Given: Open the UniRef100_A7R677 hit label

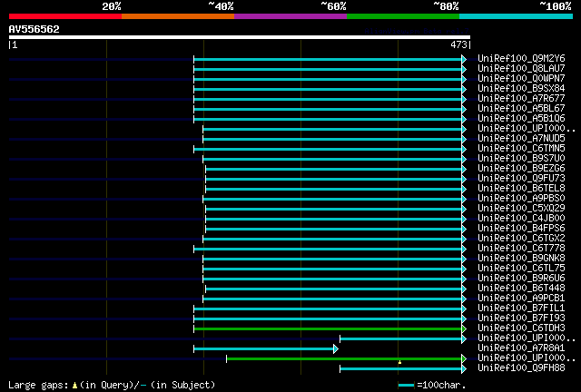Looking at the screenshot, I should click(521, 98).
